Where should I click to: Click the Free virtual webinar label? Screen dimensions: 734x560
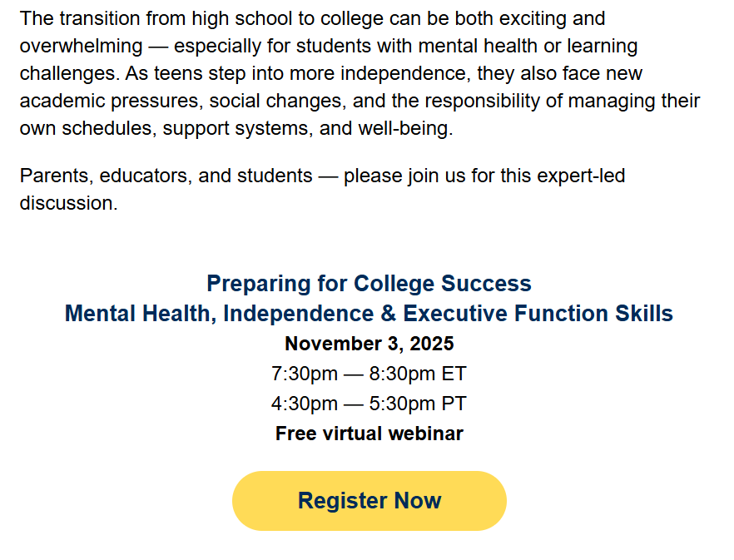369,433
